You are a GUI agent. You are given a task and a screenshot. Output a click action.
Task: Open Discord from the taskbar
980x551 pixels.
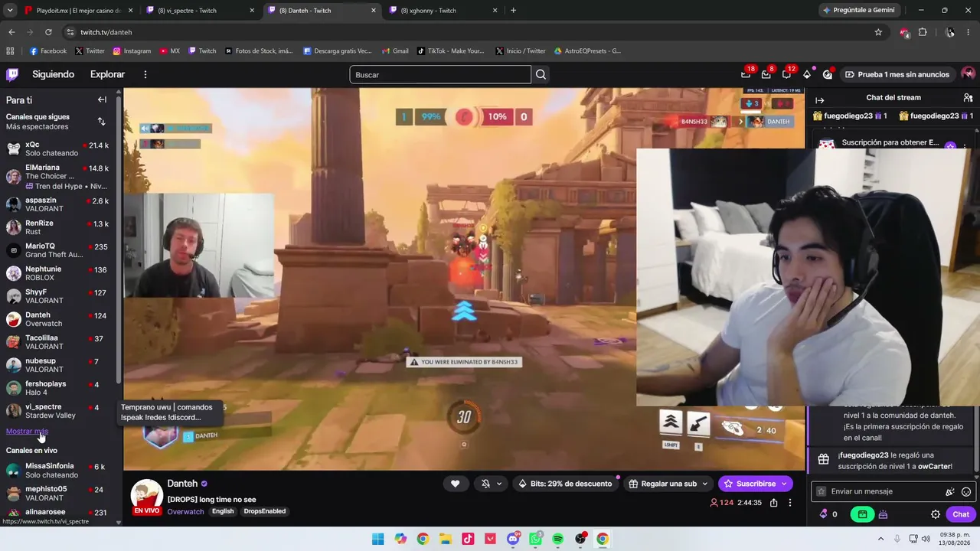(512, 539)
